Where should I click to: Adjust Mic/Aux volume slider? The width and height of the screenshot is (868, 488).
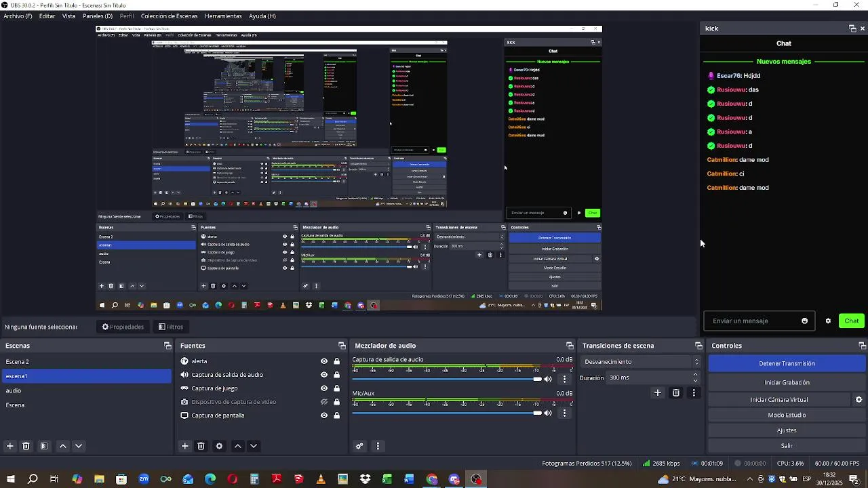click(x=448, y=413)
